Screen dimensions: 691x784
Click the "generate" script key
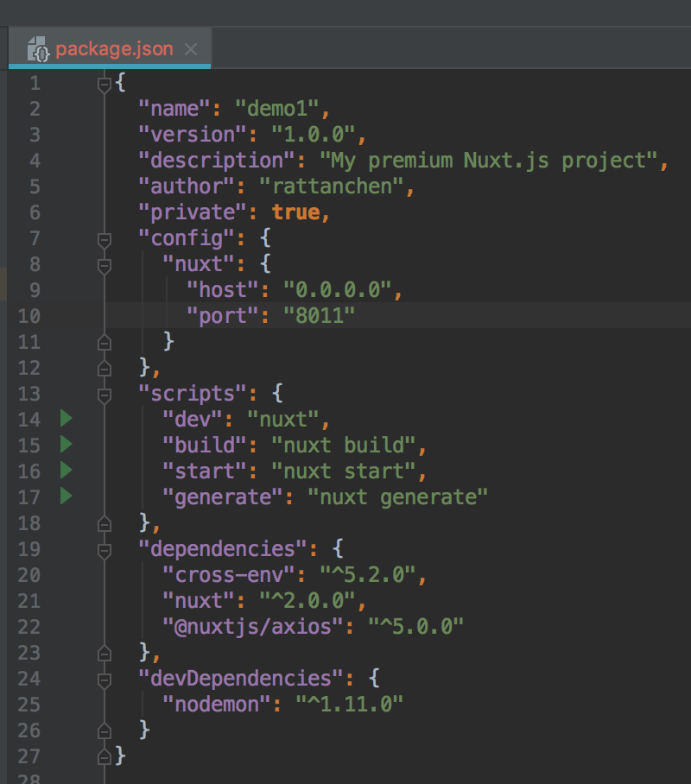coord(223,497)
